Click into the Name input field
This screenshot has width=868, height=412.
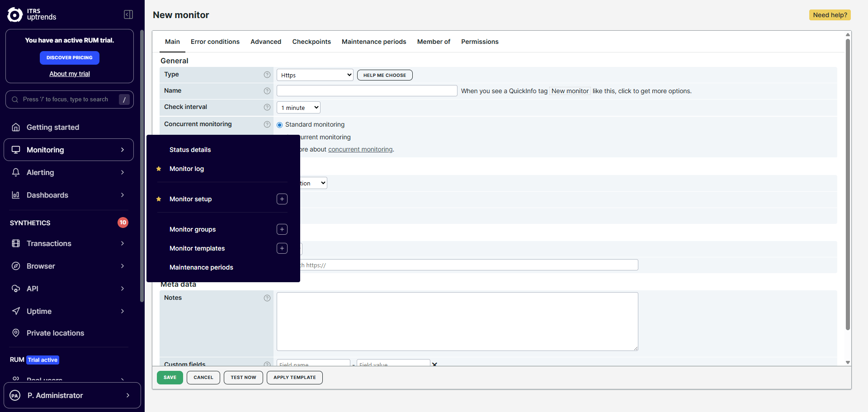367,91
